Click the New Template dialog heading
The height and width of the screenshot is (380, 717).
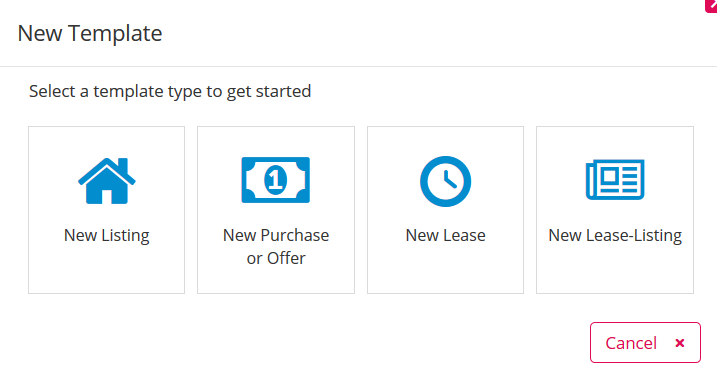coord(90,33)
